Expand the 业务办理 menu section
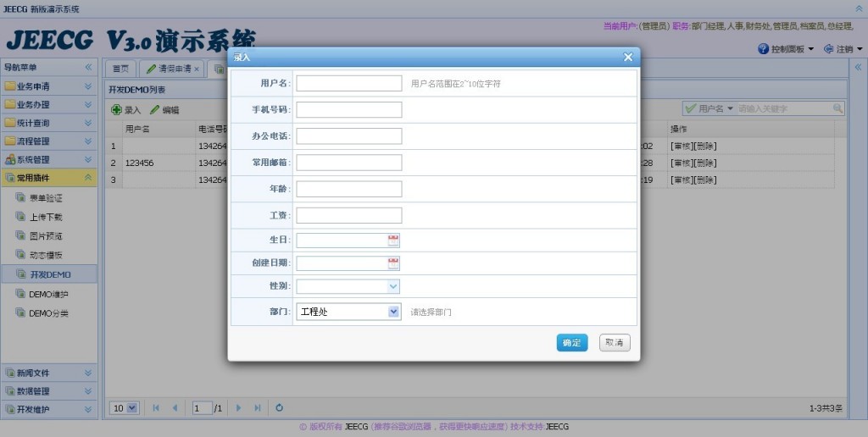868x437 pixels. [x=48, y=104]
